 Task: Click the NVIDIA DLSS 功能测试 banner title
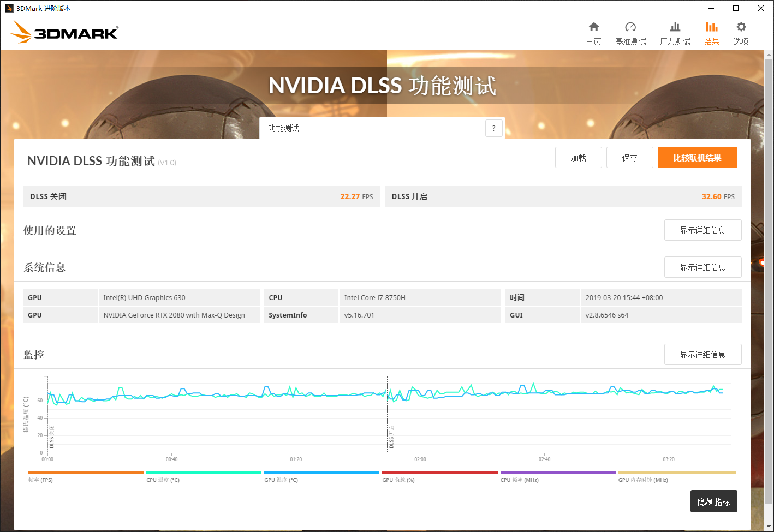[383, 86]
